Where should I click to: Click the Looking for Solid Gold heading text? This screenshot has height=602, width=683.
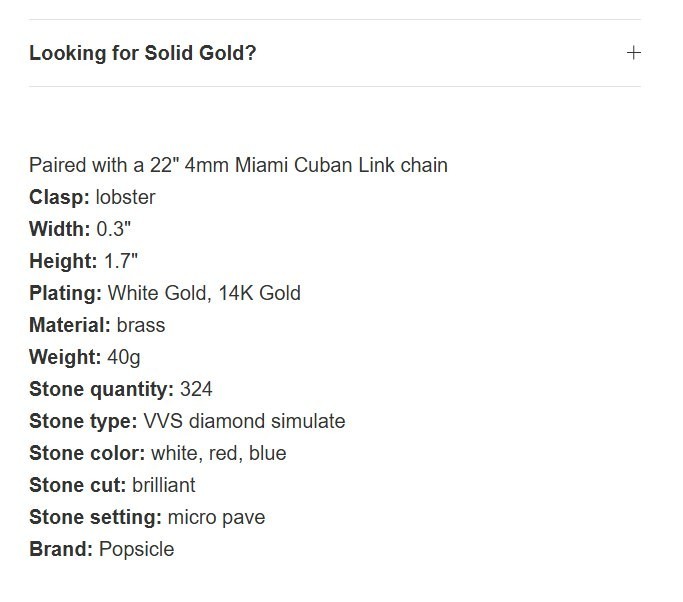(x=142, y=53)
